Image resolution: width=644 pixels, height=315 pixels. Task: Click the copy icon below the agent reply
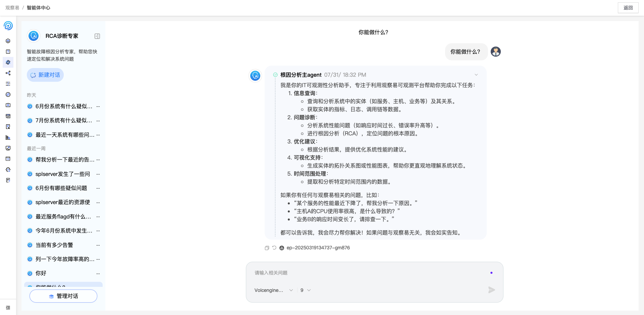(x=267, y=248)
